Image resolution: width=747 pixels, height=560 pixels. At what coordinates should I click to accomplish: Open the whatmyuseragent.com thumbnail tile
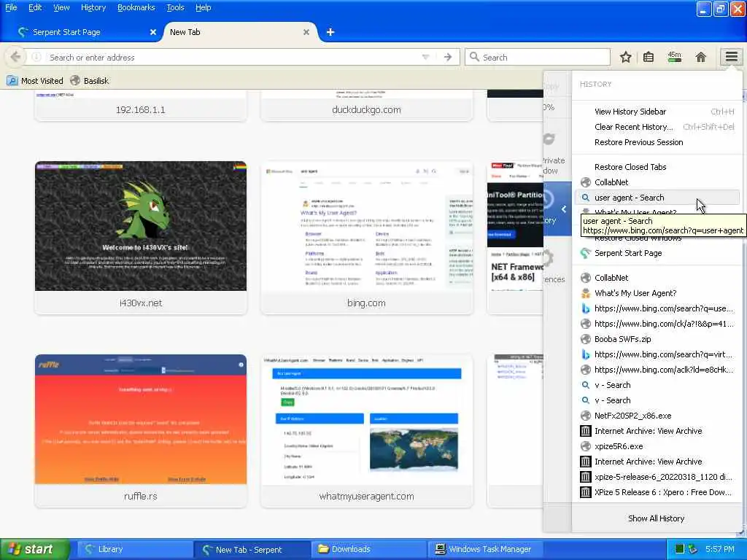pos(366,430)
